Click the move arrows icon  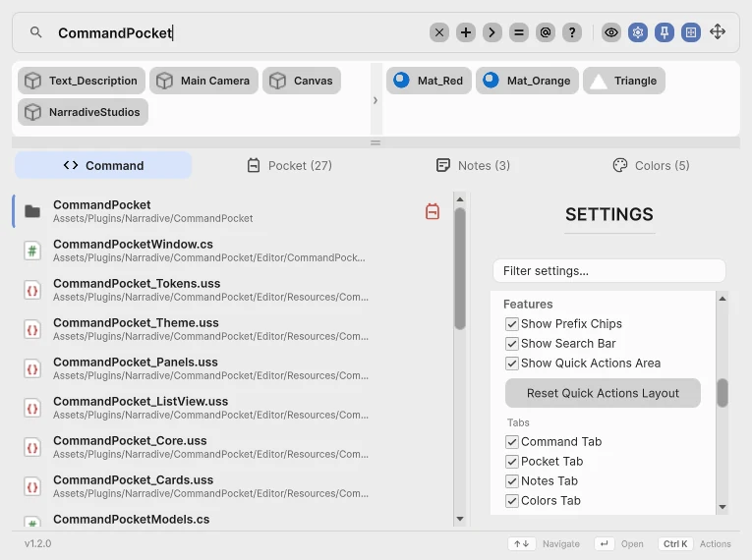click(718, 32)
